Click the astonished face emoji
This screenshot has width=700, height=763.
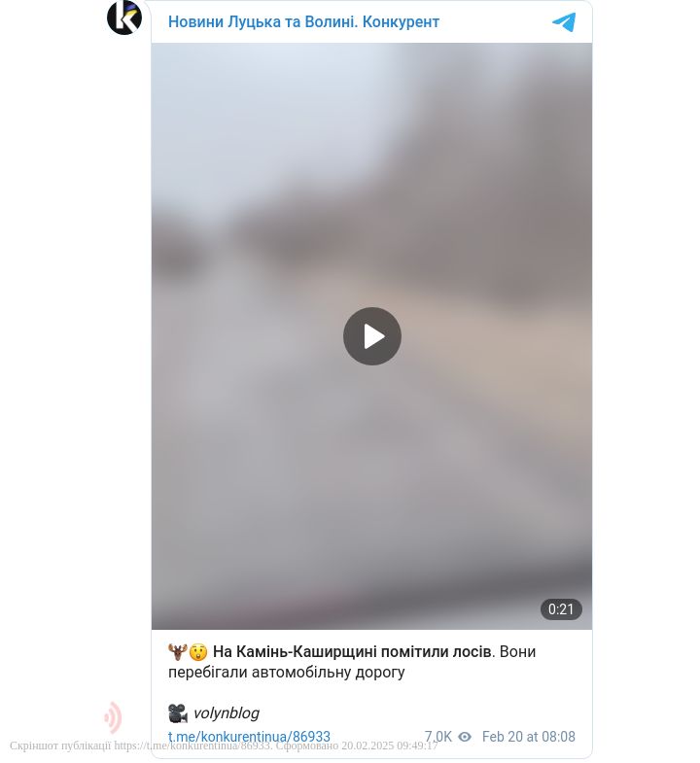coord(198,651)
